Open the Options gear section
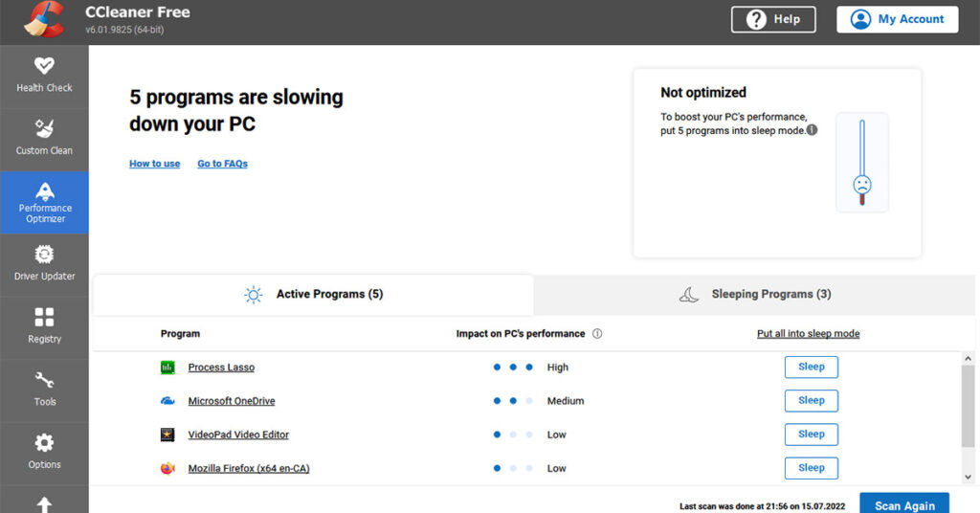This screenshot has width=980, height=513. (x=44, y=452)
